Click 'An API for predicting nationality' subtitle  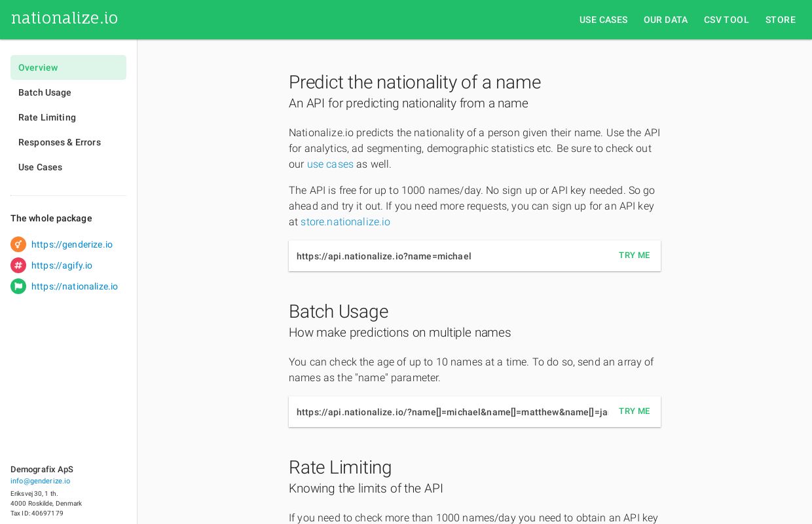(x=408, y=103)
